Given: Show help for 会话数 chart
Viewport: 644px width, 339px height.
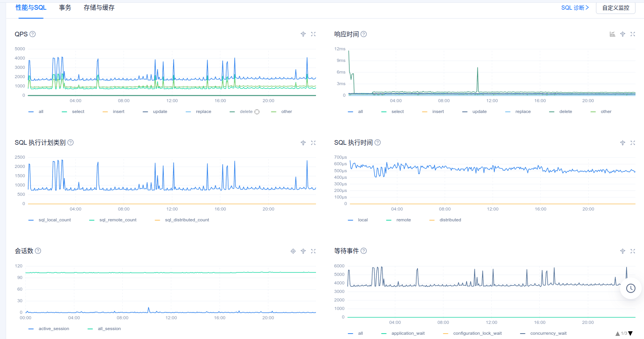Looking at the screenshot, I should (38, 251).
